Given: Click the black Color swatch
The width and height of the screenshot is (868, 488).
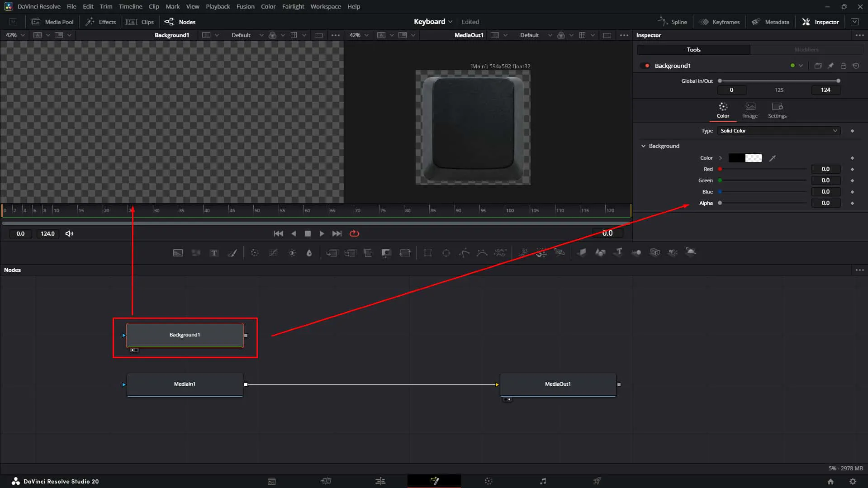Looking at the screenshot, I should pos(736,158).
